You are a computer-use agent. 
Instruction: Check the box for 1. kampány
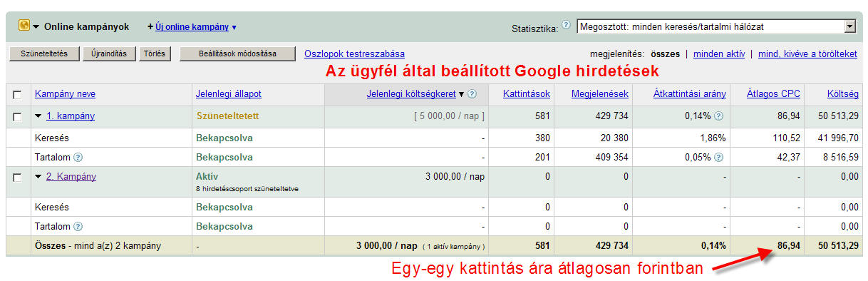click(17, 116)
